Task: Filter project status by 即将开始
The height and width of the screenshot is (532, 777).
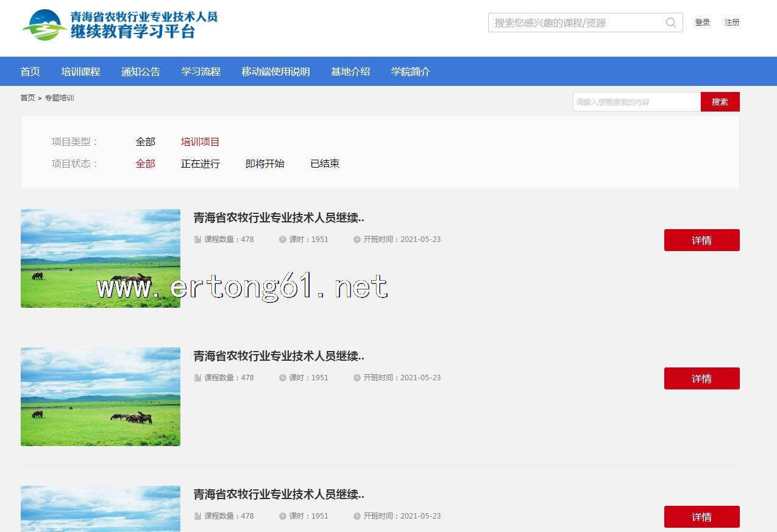Action: [264, 163]
